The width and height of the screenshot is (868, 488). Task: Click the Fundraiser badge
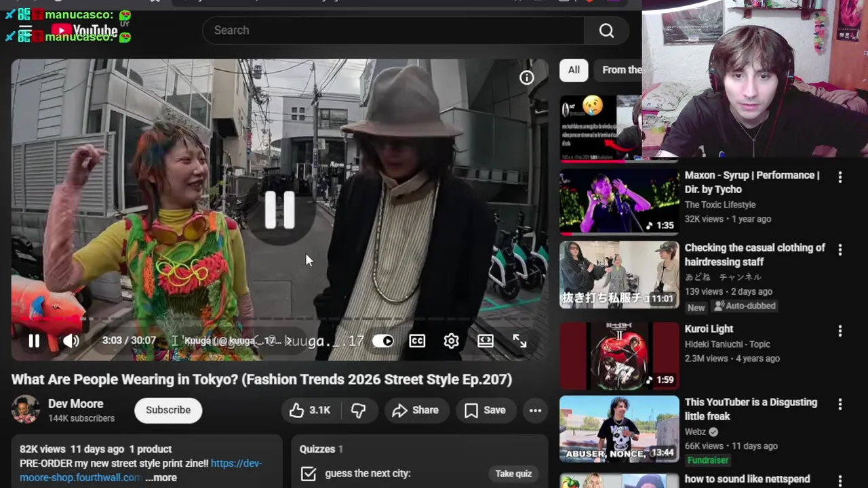click(708, 460)
